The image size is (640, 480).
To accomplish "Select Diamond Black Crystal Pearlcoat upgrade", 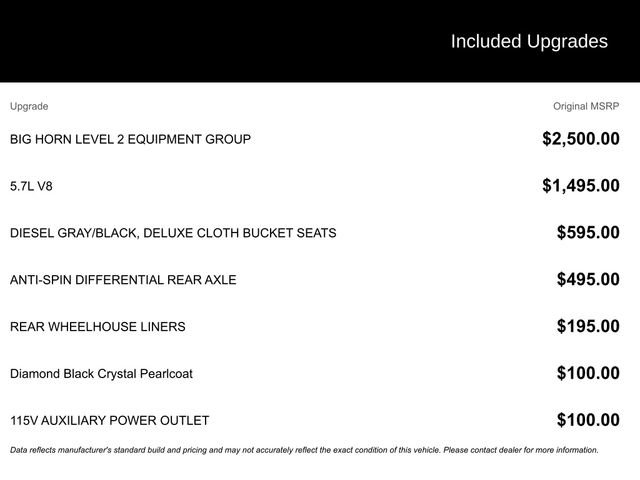I will pyautogui.click(x=101, y=374).
